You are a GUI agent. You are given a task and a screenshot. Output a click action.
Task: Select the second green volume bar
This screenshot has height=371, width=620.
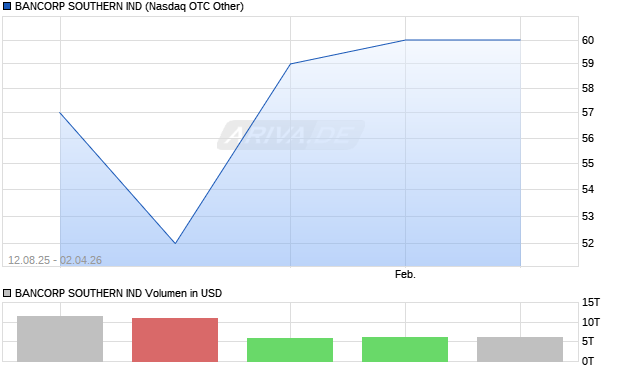pos(405,349)
